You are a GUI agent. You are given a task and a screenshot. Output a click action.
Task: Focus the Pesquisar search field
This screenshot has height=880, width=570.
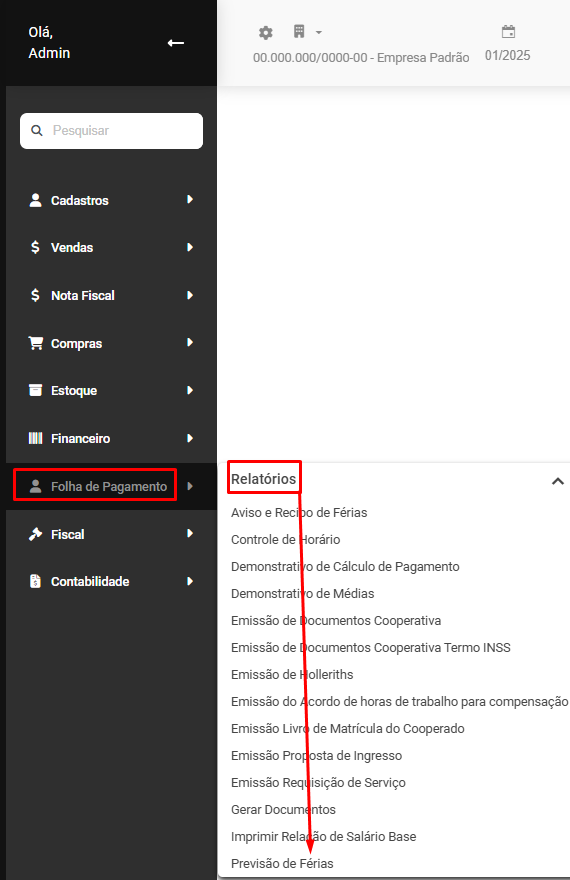tap(112, 131)
